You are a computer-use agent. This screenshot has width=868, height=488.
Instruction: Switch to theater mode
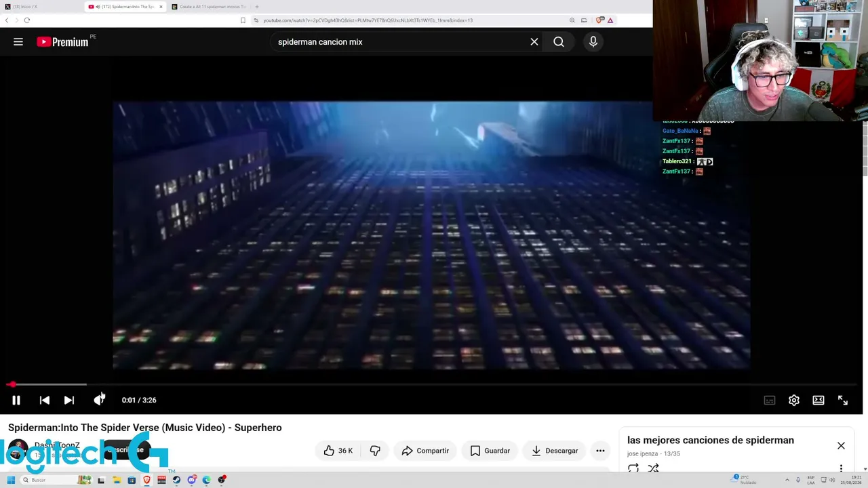point(818,400)
